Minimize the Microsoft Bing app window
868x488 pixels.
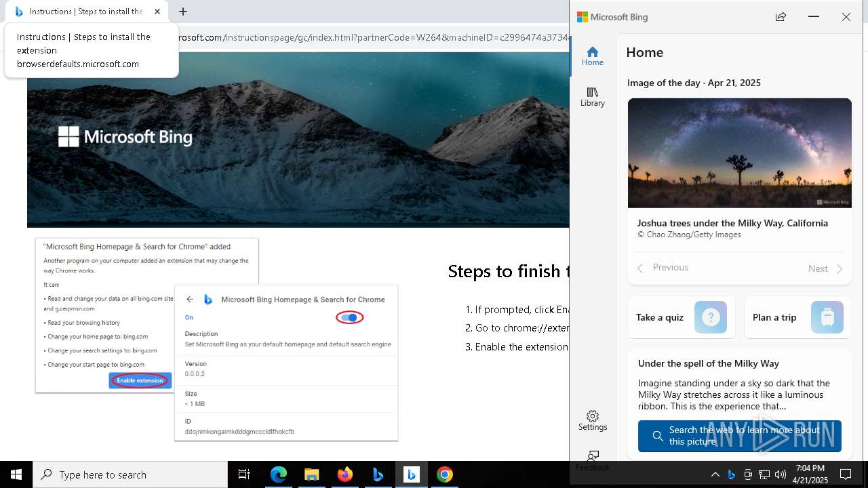(814, 17)
